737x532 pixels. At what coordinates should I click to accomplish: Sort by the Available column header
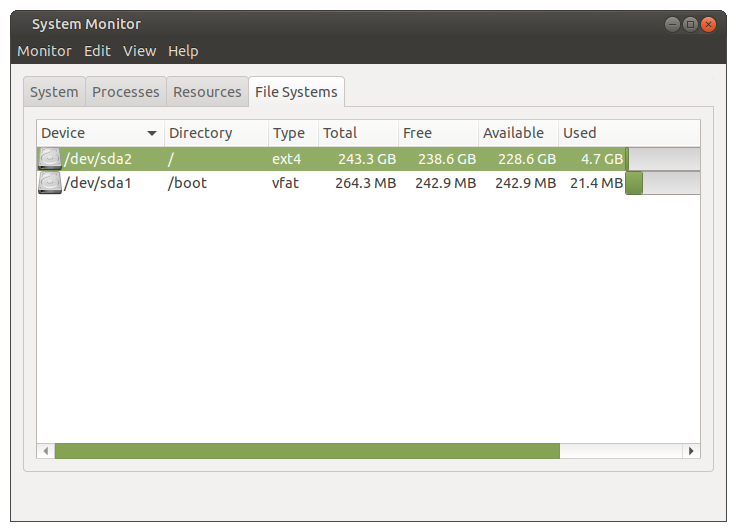click(x=518, y=133)
